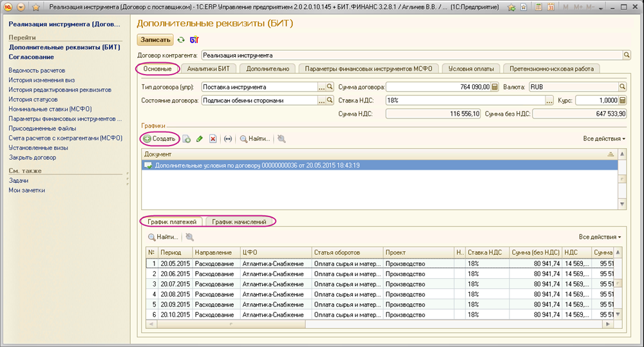Image resolution: width=644 pixels, height=347 pixels.
Task: Open the calendar icon in the title bar
Action: (x=549, y=6)
